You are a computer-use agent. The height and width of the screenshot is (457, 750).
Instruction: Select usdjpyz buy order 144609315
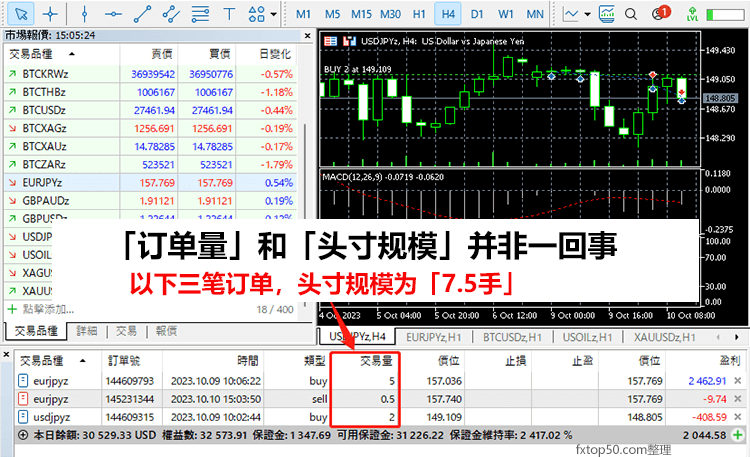pos(380,417)
